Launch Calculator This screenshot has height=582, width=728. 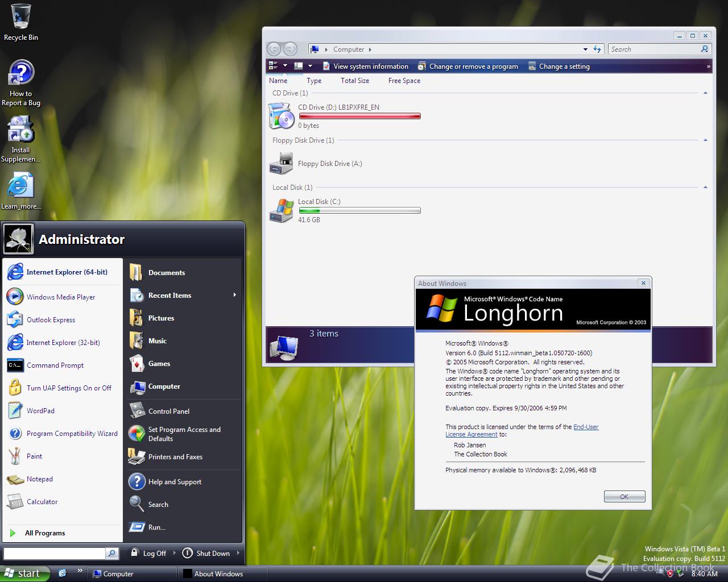(62, 501)
